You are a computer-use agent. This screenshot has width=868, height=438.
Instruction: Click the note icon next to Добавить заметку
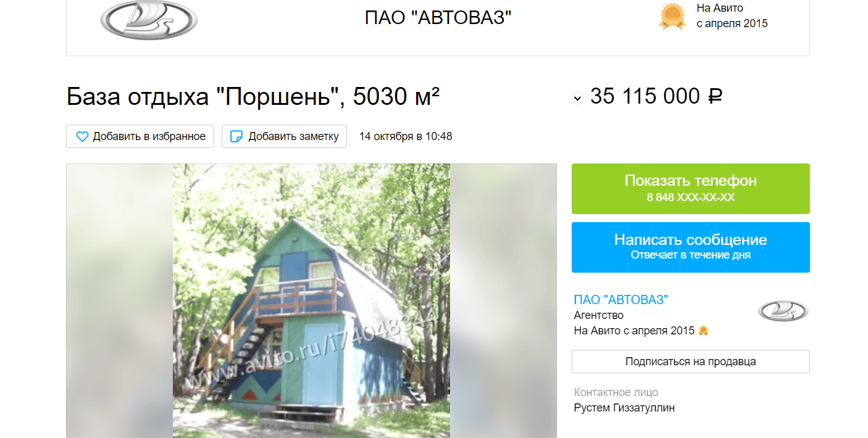(x=236, y=136)
